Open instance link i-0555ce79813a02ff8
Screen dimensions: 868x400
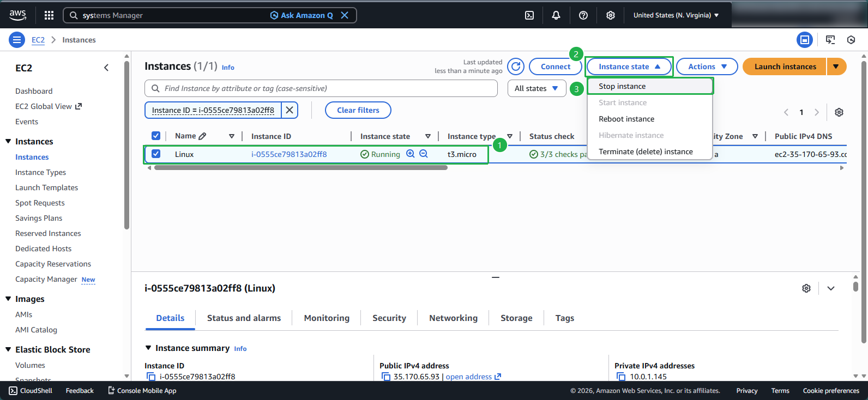pyautogui.click(x=289, y=154)
